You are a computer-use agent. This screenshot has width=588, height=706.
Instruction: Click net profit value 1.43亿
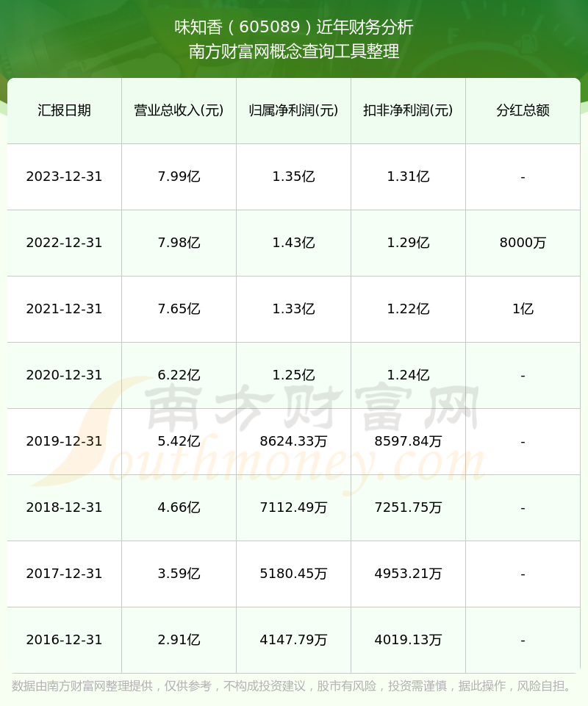pos(294,243)
